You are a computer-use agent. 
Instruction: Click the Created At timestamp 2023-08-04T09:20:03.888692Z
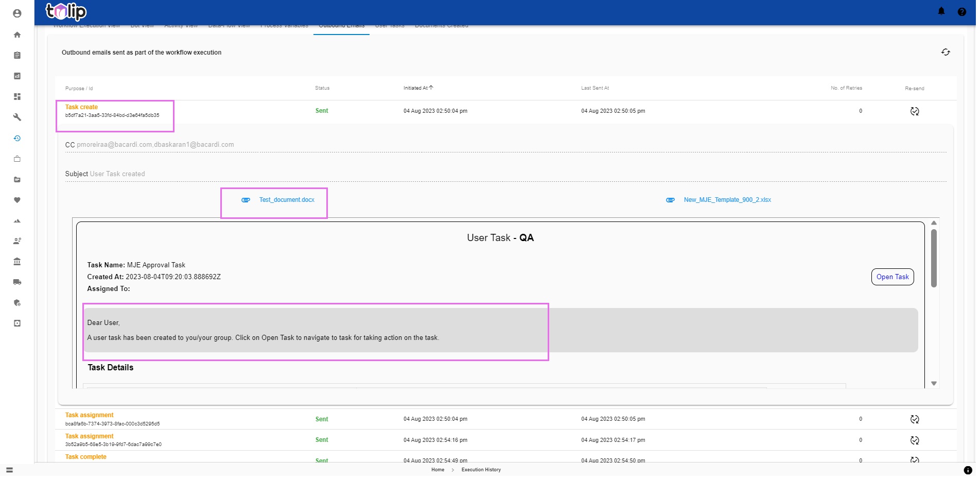pos(173,277)
